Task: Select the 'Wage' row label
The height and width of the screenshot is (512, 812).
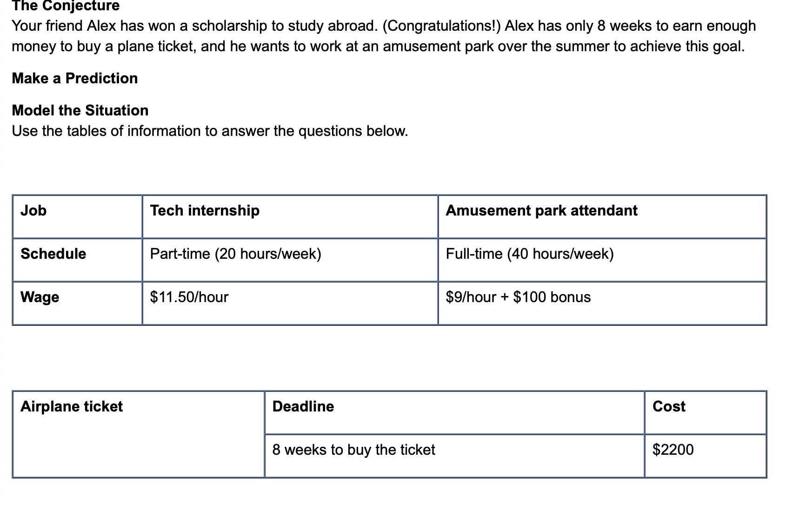Action: point(77,303)
